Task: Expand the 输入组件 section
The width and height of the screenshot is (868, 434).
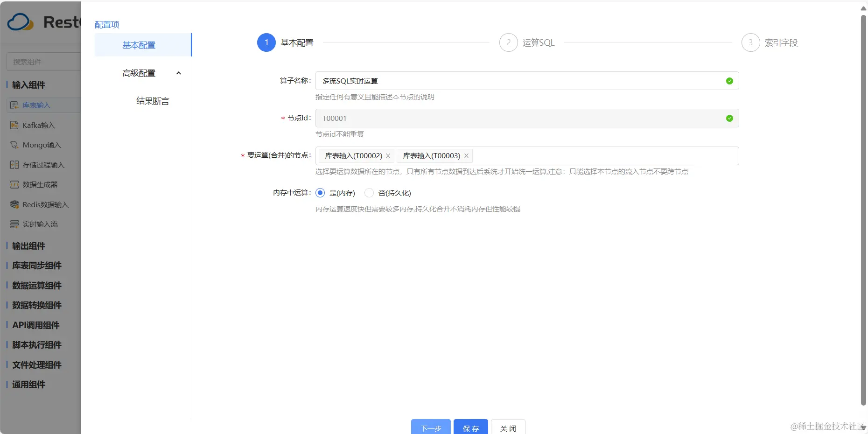Action: 28,85
